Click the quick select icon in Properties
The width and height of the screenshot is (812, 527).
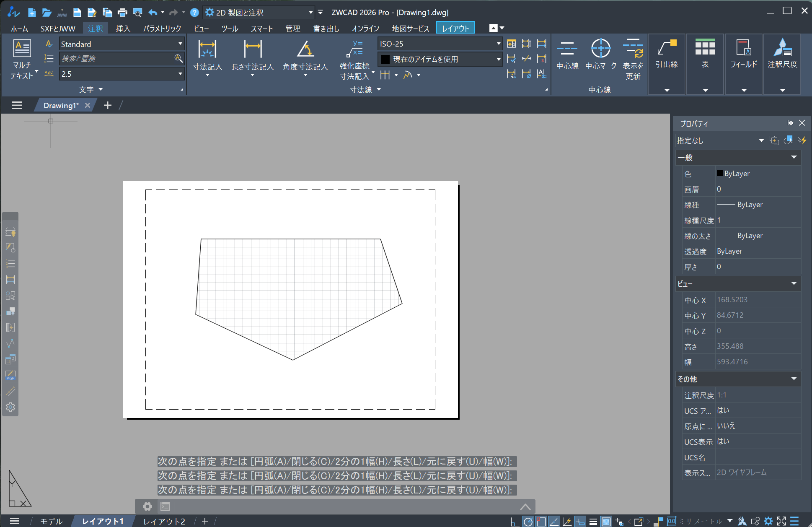tap(802, 140)
